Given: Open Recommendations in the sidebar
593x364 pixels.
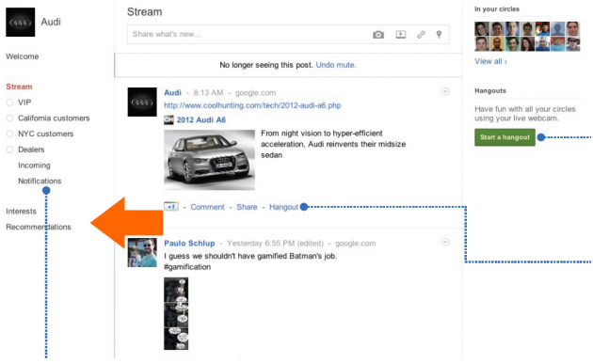Looking at the screenshot, I should (x=39, y=227).
